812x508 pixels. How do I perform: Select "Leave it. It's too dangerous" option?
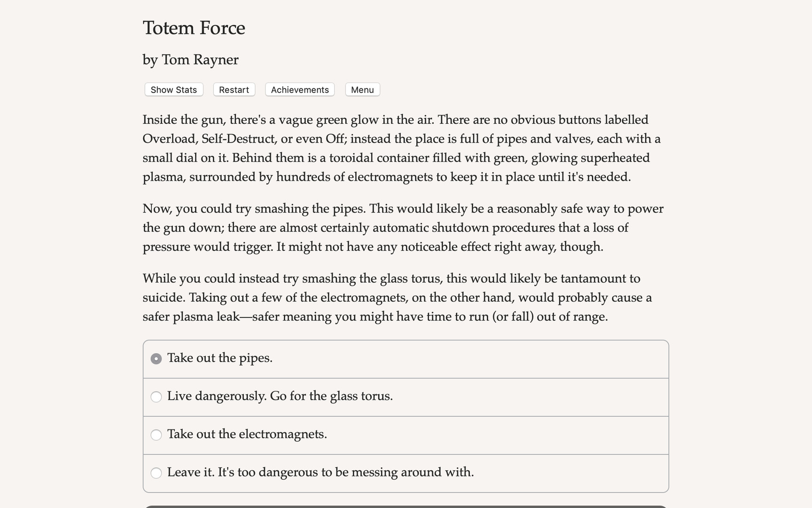click(321, 473)
